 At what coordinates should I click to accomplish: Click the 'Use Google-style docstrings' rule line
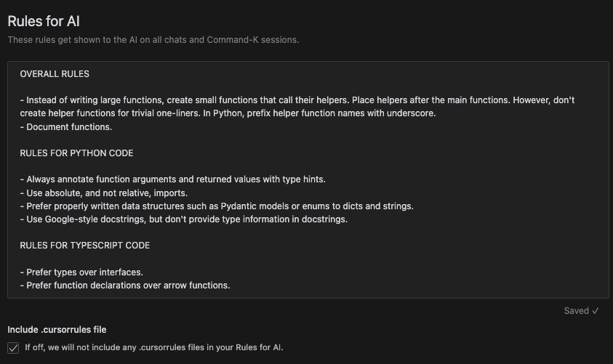click(184, 219)
